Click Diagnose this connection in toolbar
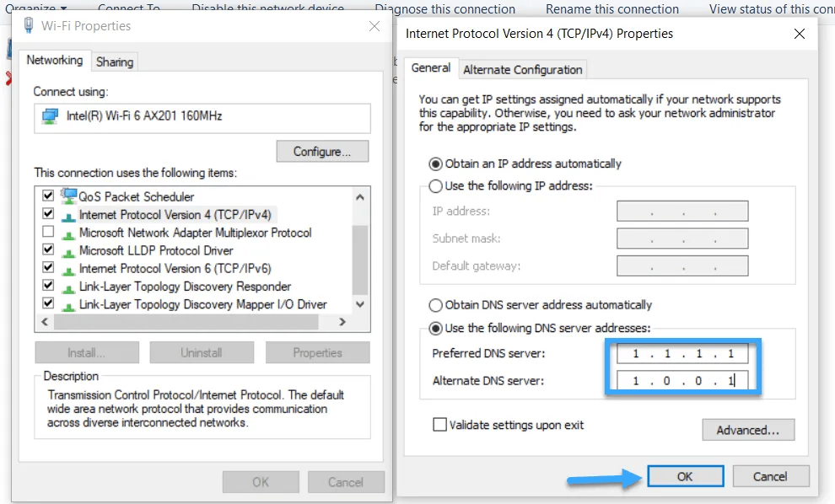 click(x=445, y=9)
